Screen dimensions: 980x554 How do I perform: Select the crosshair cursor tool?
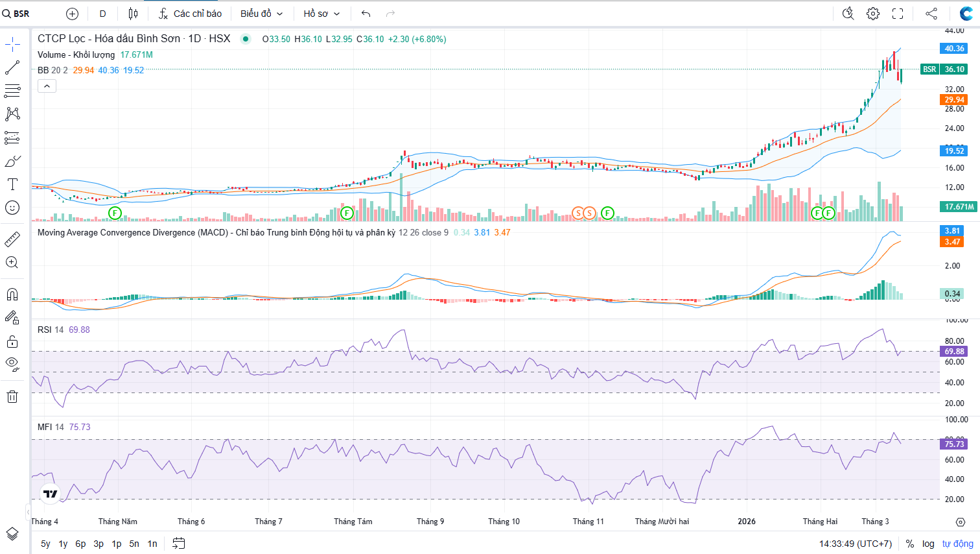click(x=12, y=45)
